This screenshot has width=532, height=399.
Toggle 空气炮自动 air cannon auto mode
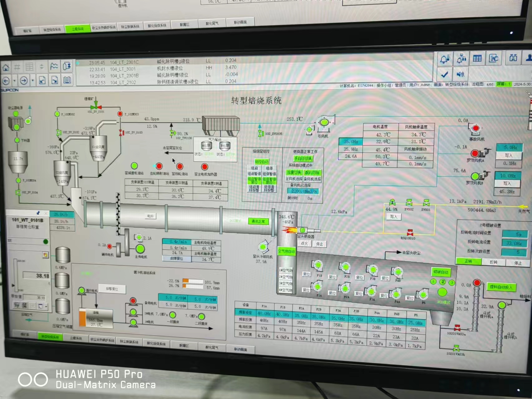286,251
